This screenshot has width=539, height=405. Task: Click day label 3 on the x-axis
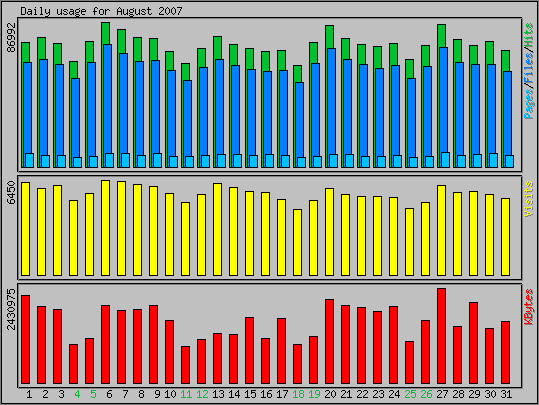click(x=61, y=394)
